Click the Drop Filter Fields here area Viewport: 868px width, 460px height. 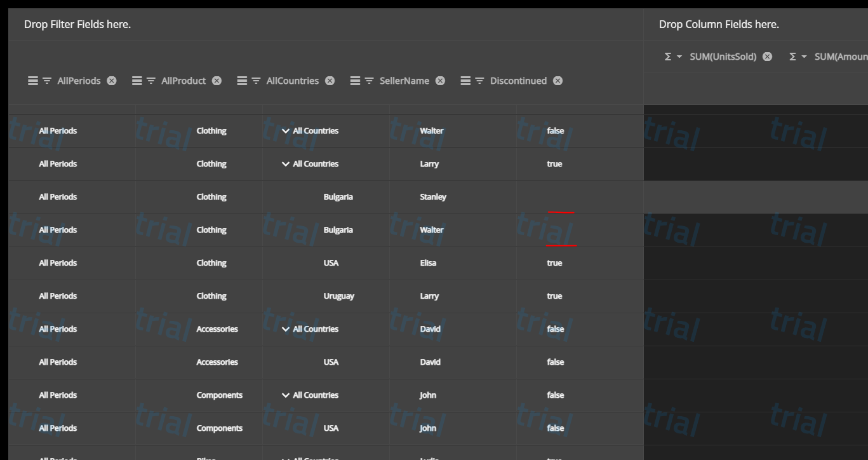[x=254, y=24]
